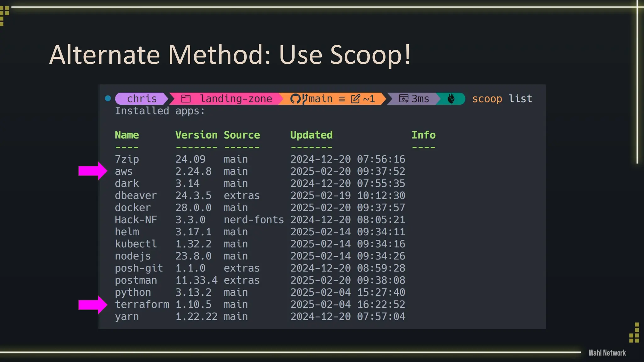The image size is (644, 362).
Task: Click the folder icon in landing-zone segment
Action: 186,99
